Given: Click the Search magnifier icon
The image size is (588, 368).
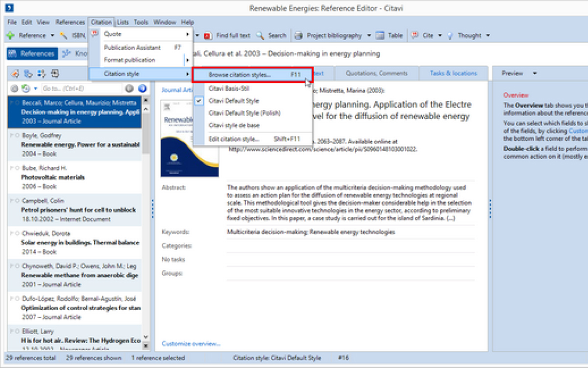Looking at the screenshot, I should (x=260, y=35).
